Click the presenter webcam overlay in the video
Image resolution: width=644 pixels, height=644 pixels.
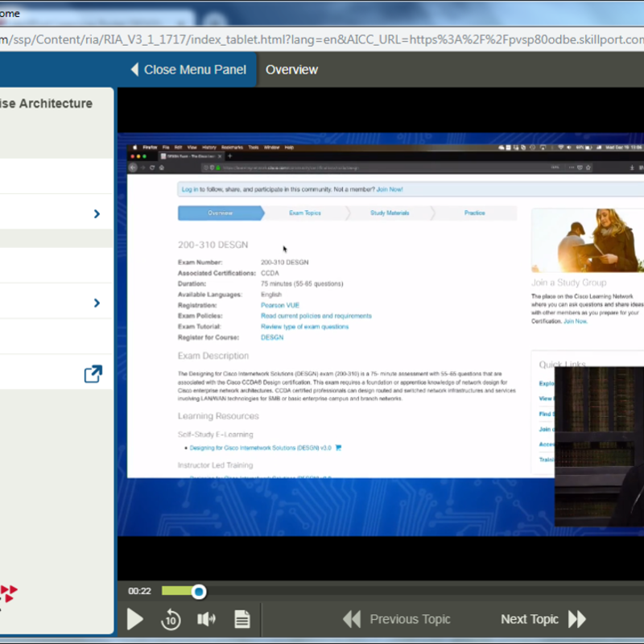(x=599, y=447)
